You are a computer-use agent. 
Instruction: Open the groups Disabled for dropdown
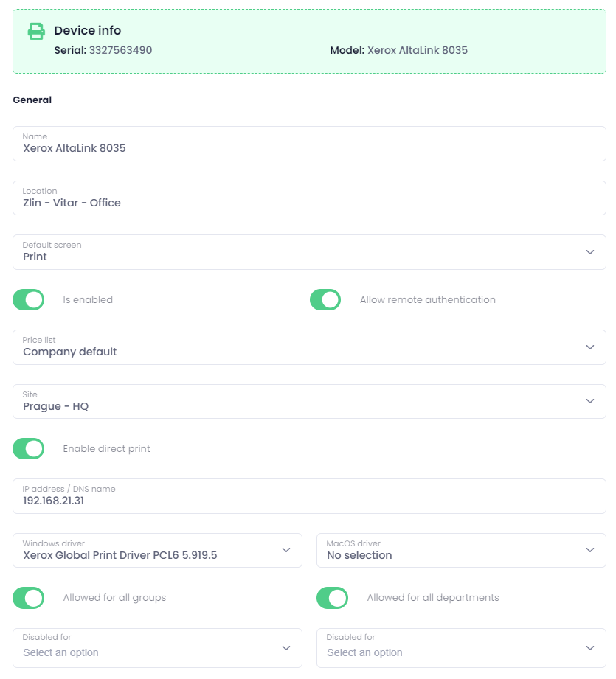pos(157,648)
